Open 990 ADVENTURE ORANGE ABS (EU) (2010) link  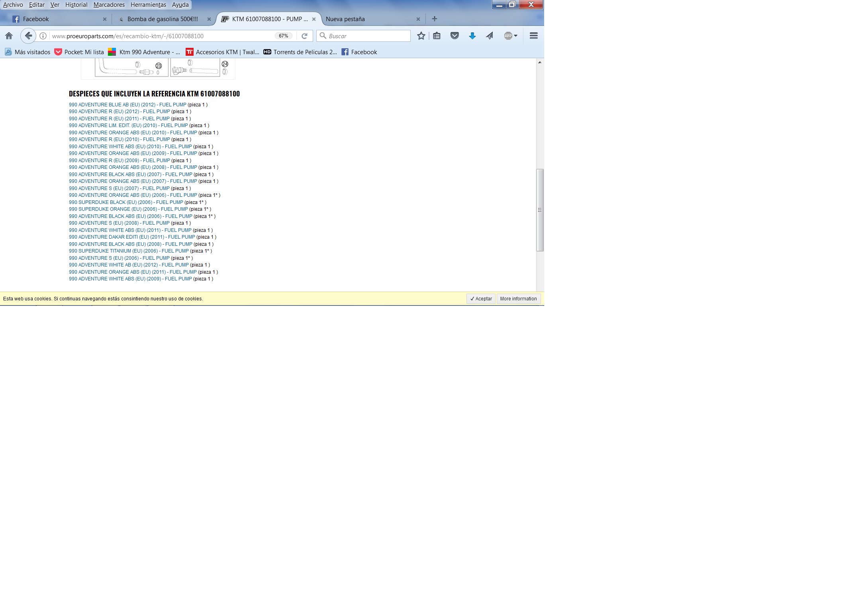133,133
